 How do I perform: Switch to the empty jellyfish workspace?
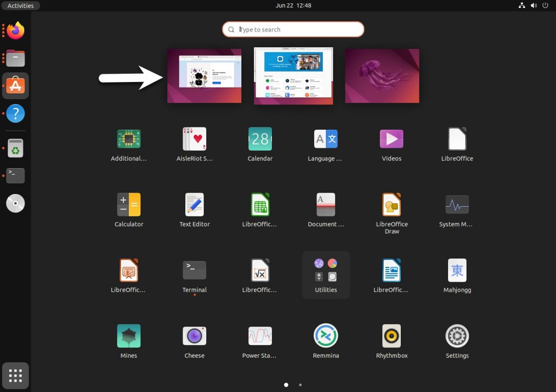tap(382, 76)
